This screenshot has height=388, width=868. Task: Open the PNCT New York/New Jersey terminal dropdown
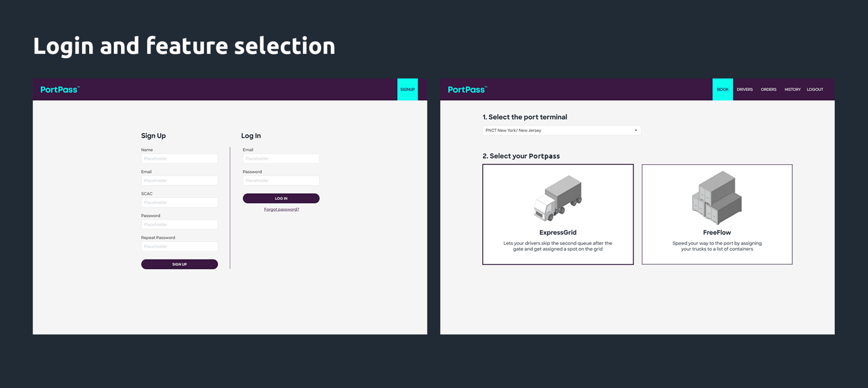[562, 130]
